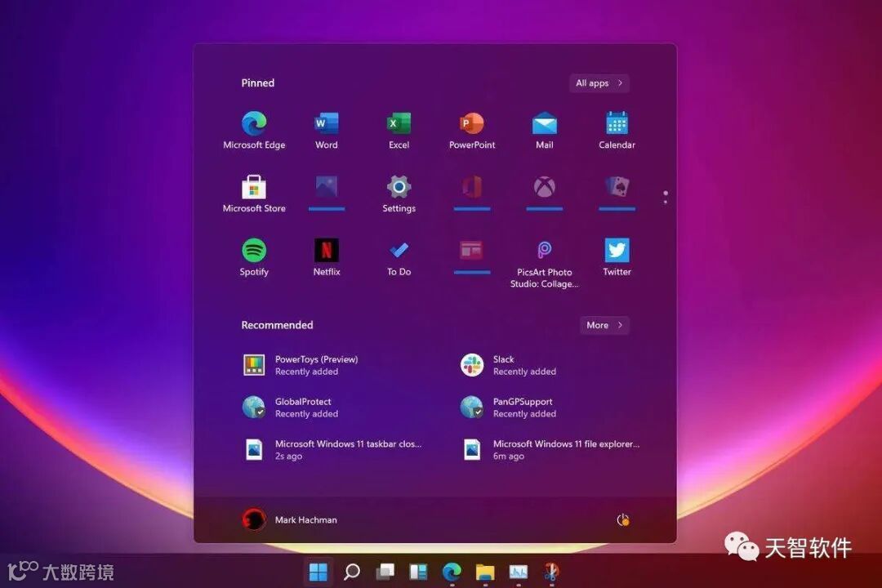
Task: Launch Twitter from pinned apps
Action: tap(617, 258)
